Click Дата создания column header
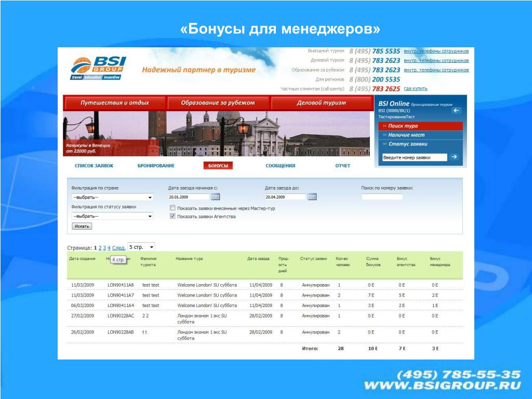This screenshot has height=399, width=532. tap(83, 259)
